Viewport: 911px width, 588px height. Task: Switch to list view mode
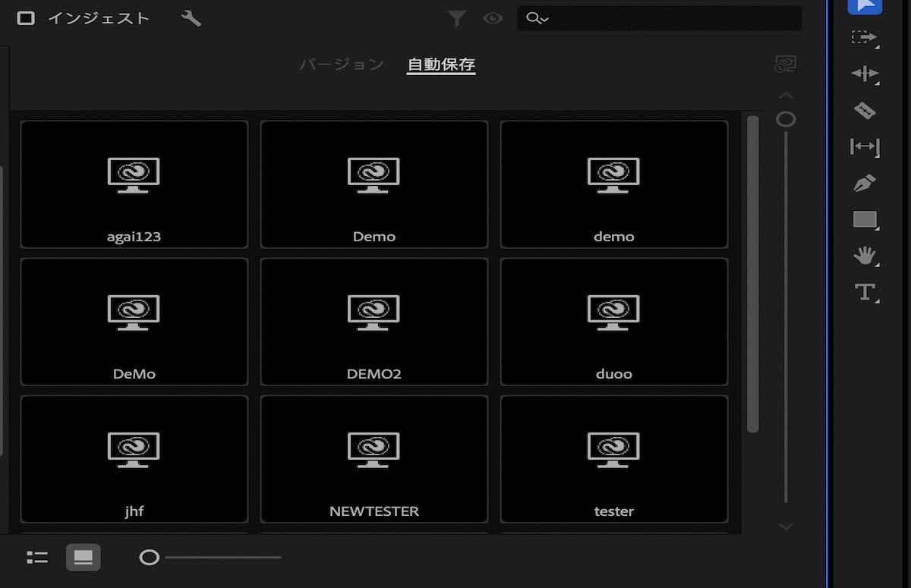[36, 557]
